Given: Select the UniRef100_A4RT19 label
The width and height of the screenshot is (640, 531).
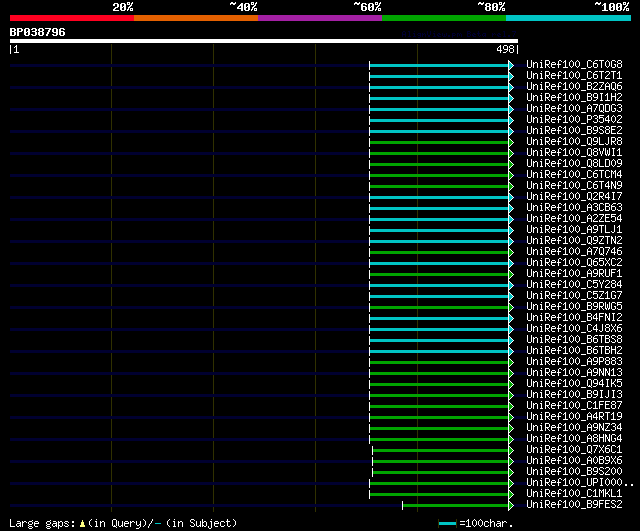Looking at the screenshot, I should pos(574,417).
